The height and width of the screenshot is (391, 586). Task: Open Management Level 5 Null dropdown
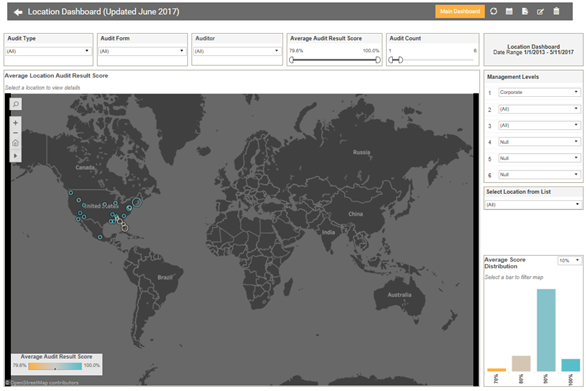click(539, 158)
